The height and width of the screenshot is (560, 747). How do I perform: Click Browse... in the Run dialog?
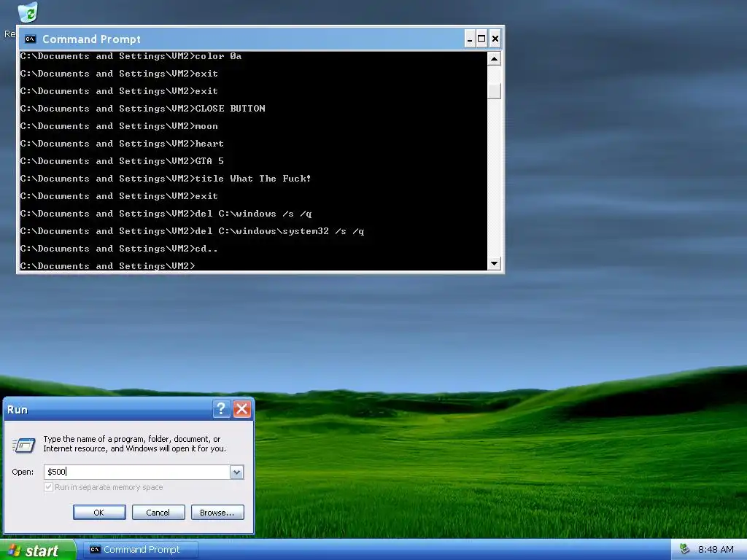coord(217,513)
